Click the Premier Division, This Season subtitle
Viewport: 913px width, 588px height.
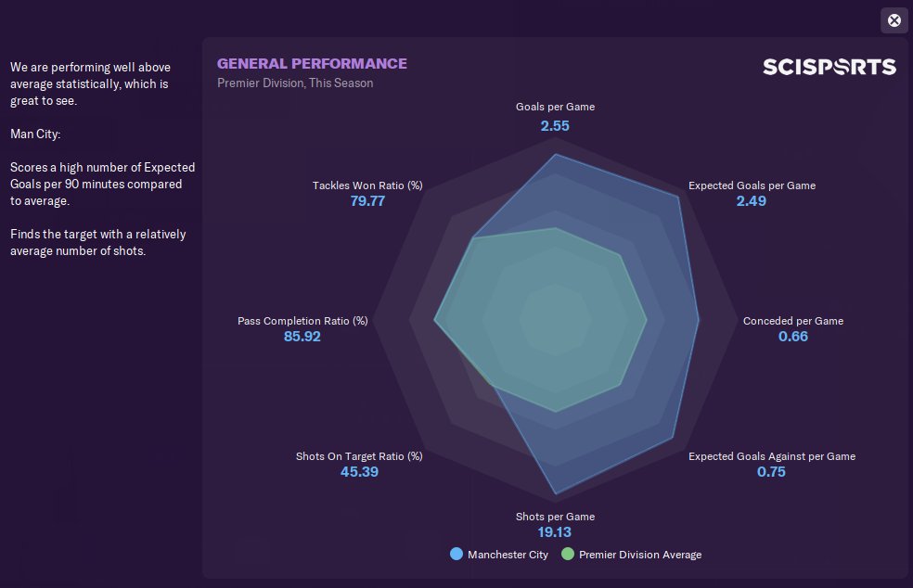point(295,83)
